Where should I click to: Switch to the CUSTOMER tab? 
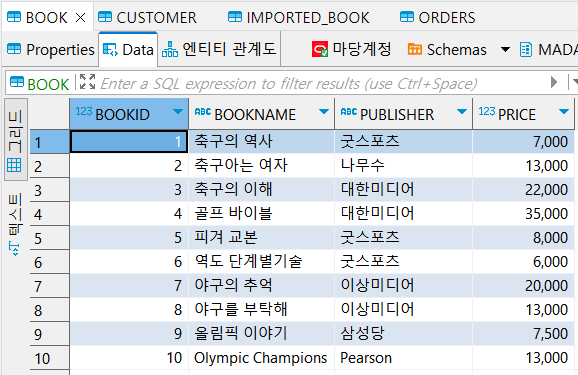coord(147,17)
